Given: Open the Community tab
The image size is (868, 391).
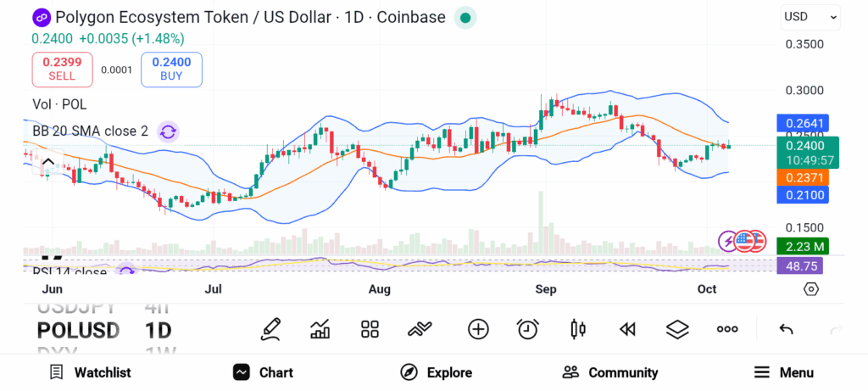Looking at the screenshot, I should [x=610, y=372].
